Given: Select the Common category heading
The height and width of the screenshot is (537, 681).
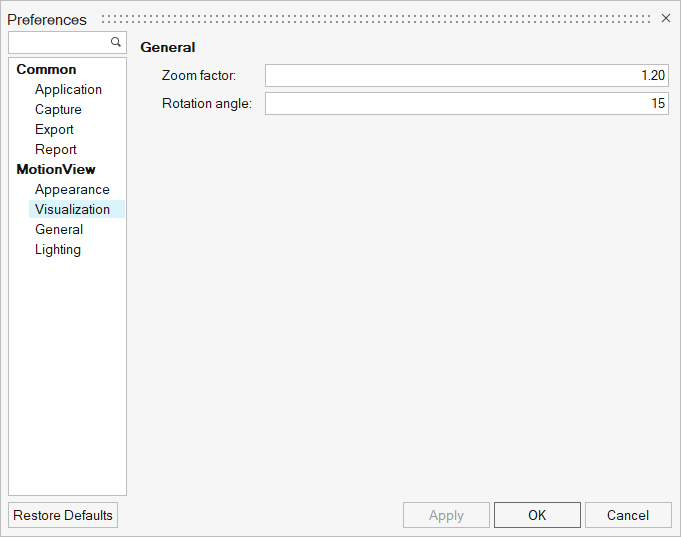Looking at the screenshot, I should click(x=46, y=70).
